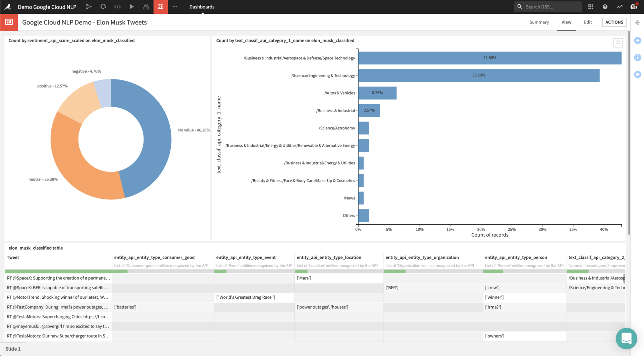The height and width of the screenshot is (356, 644).
Task: Open the Notebooks code icon
Action: tap(117, 7)
